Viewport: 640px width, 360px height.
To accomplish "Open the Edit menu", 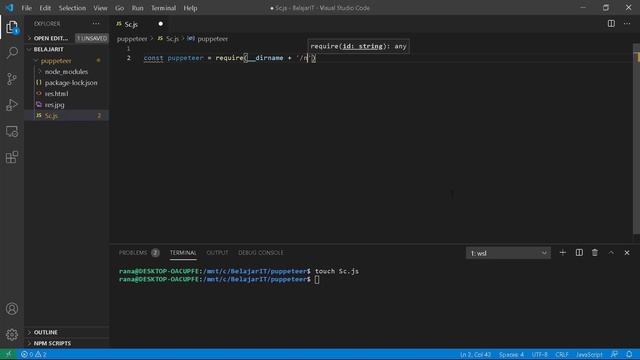I will tap(45, 8).
